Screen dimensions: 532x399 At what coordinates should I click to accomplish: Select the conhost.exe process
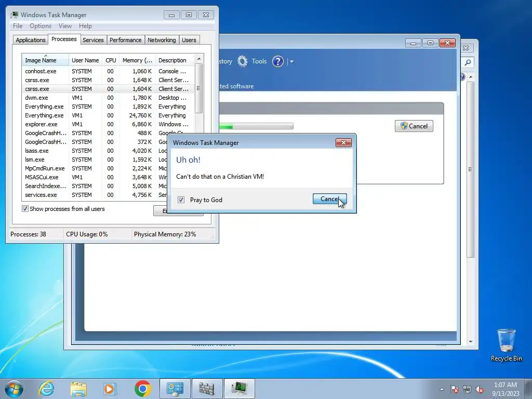108,71
